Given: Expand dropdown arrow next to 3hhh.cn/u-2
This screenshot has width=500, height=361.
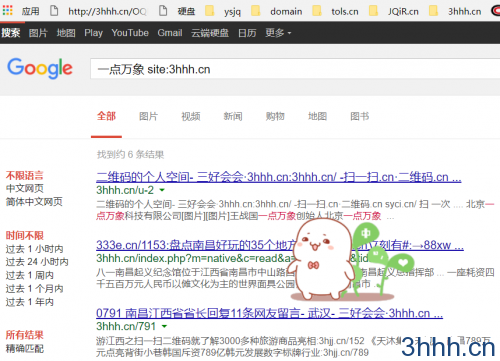Looking at the screenshot, I should (162, 190).
